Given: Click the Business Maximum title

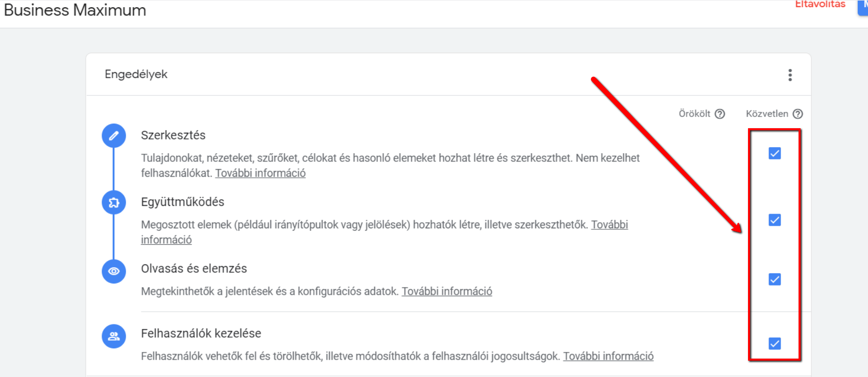Looking at the screenshot, I should pos(75,10).
